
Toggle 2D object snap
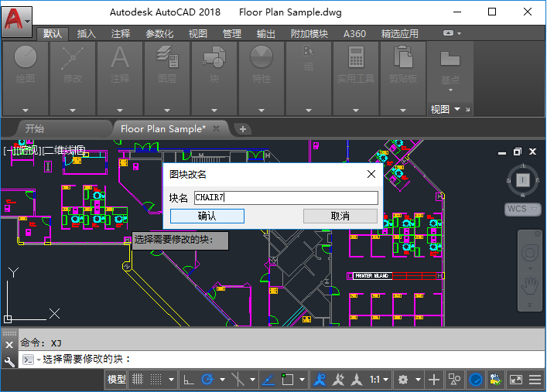[287, 380]
